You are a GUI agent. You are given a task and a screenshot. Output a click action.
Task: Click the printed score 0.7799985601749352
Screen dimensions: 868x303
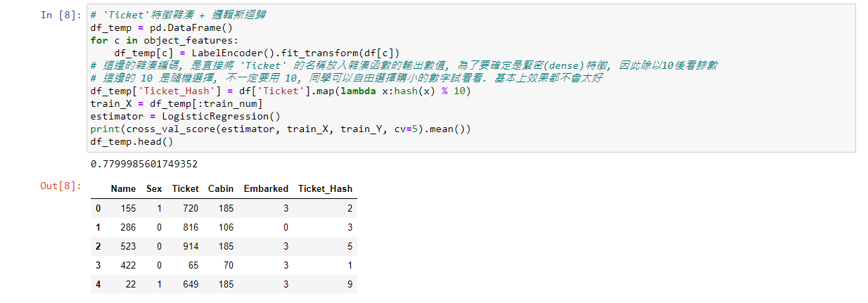click(144, 164)
